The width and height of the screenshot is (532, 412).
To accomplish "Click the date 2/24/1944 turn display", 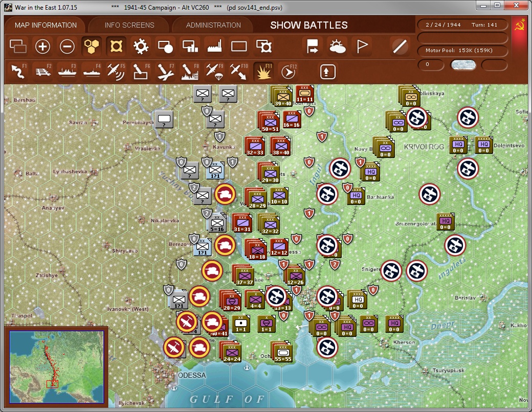I will click(x=462, y=25).
